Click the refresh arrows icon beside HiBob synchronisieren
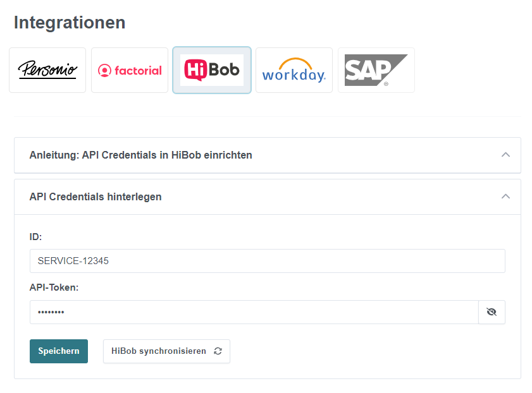Screen dimensions: 532x393 tap(218, 351)
